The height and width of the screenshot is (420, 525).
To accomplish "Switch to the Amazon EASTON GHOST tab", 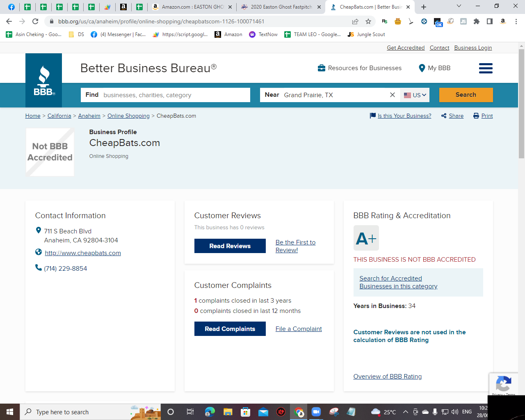I will (192, 7).
